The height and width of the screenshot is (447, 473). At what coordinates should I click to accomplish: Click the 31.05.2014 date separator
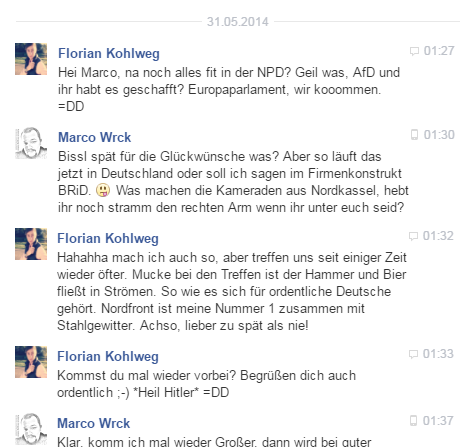tap(237, 22)
